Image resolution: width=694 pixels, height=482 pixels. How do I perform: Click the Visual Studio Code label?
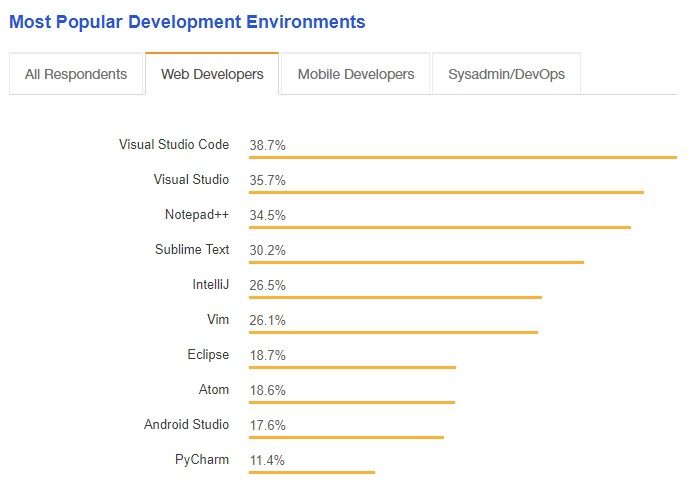coord(173,145)
